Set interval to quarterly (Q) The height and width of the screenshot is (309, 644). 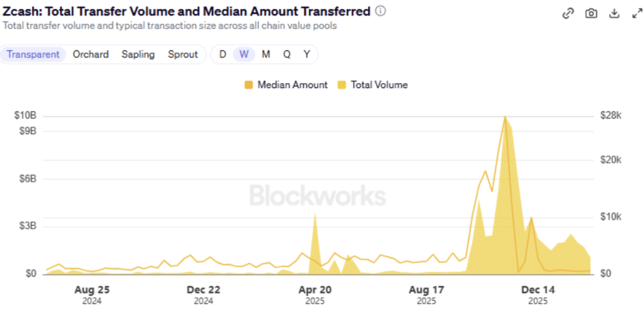pyautogui.click(x=287, y=54)
